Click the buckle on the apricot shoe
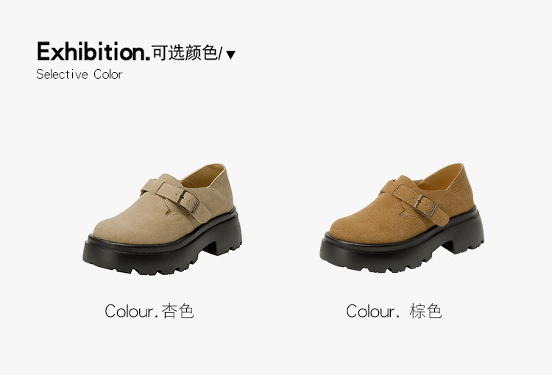The height and width of the screenshot is (392, 552). pyautogui.click(x=188, y=202)
